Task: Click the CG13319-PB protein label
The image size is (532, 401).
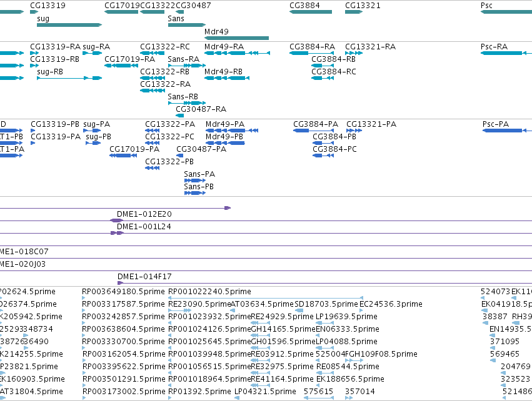Action: coord(55,124)
